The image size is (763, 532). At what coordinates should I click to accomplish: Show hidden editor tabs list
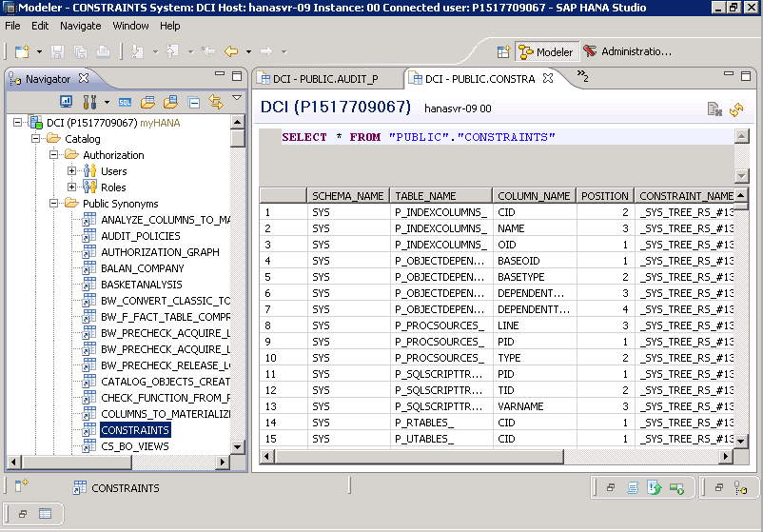(x=581, y=77)
